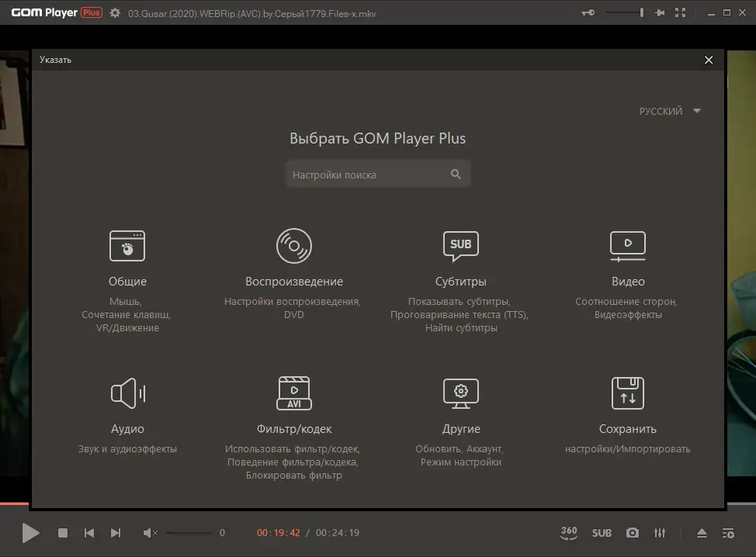Click the Видео category label

(x=628, y=282)
